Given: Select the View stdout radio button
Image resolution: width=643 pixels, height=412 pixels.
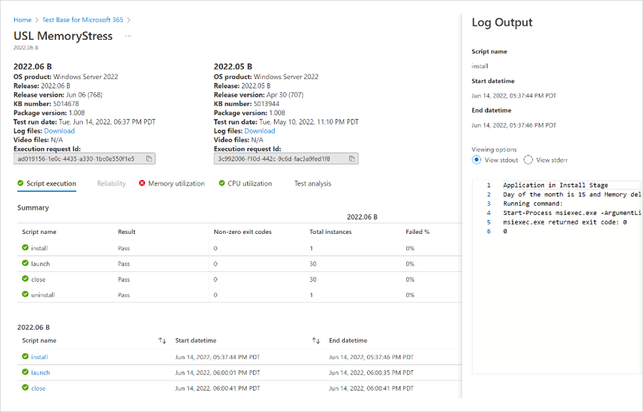Looking at the screenshot, I should click(476, 160).
